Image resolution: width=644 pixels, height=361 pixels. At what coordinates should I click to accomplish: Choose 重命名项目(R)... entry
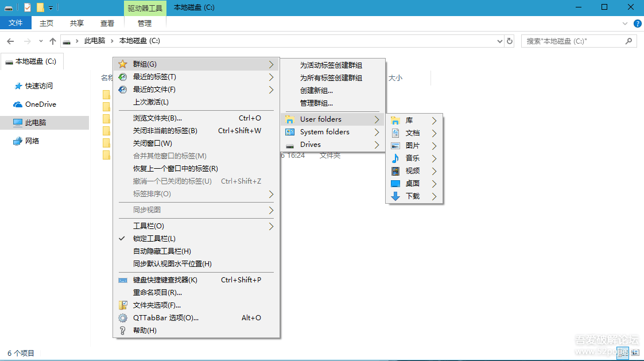[x=196, y=292]
